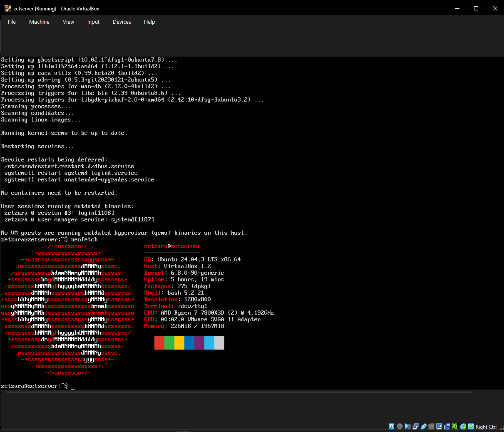This screenshot has height=432, width=504.
Task: Click the VirtualBox logo in the title bar
Action: click(x=7, y=8)
